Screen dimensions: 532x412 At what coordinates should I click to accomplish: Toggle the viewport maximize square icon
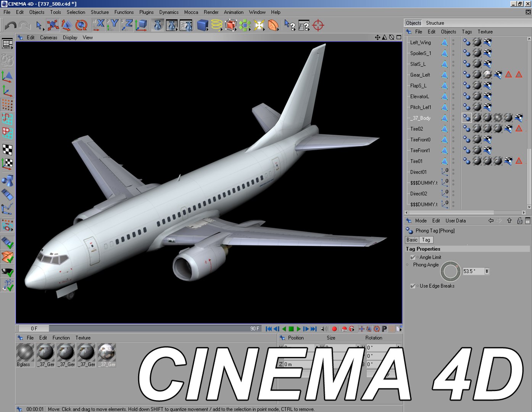tap(399, 37)
